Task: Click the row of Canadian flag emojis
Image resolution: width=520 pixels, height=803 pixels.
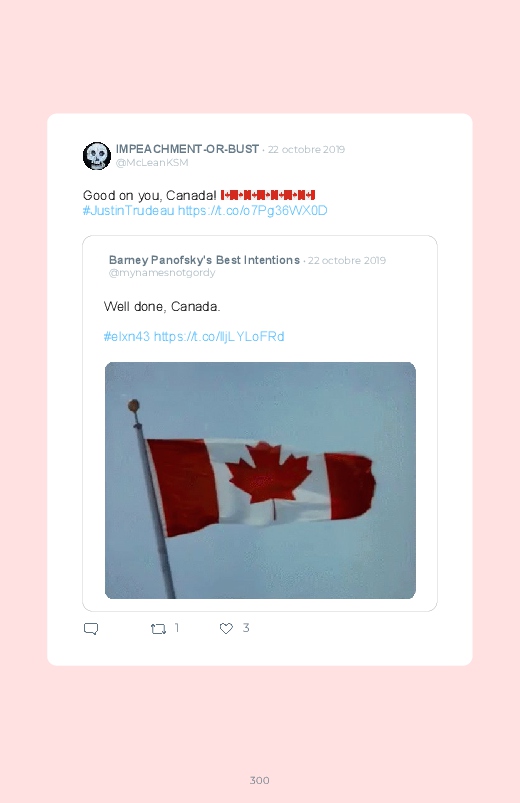Action: [268, 195]
